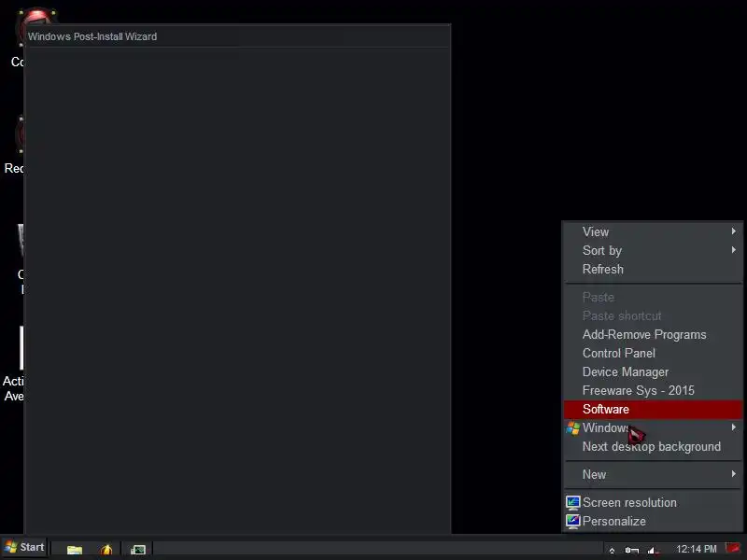The image size is (747, 560).
Task: Select Control Panel in context menu
Action: coord(653,353)
